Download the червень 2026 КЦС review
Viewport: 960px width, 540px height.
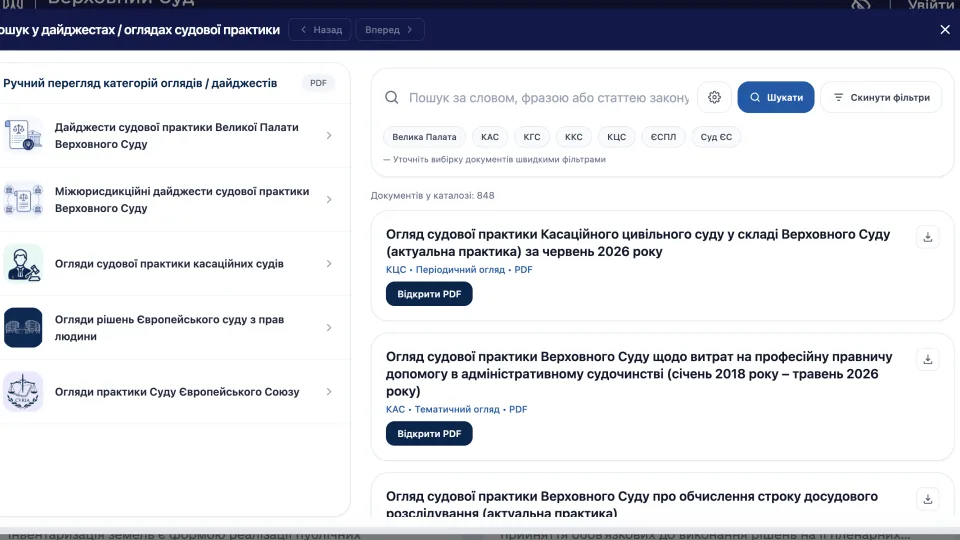pos(928,237)
